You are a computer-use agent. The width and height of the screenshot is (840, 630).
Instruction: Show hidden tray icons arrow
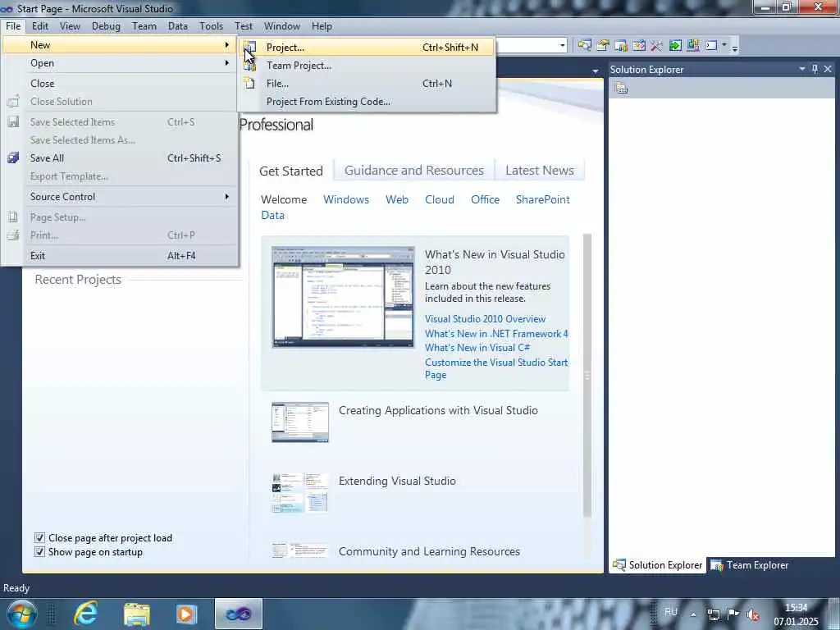(x=693, y=614)
